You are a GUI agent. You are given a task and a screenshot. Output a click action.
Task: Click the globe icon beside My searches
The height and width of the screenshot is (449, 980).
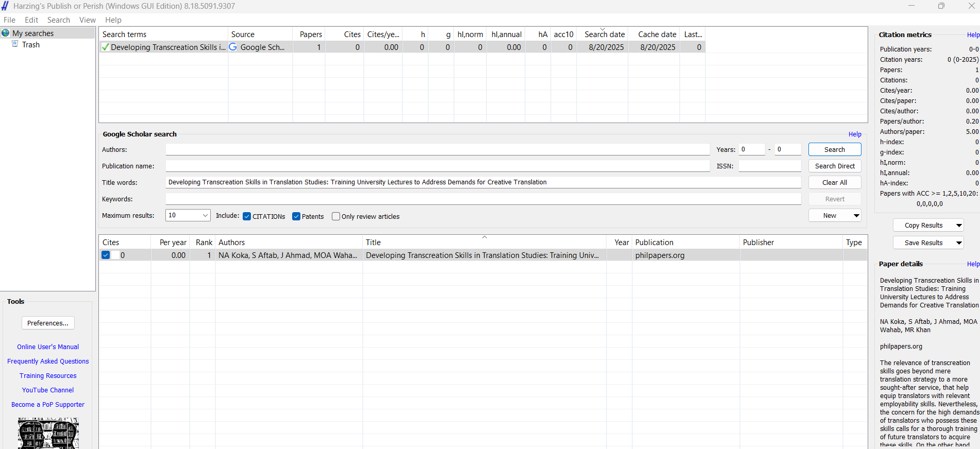[6, 33]
